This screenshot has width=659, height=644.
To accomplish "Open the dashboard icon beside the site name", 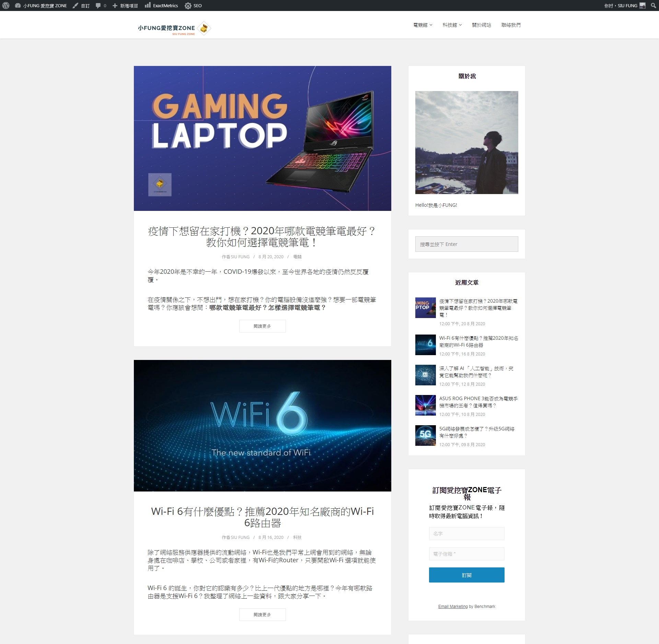I will 18,5.
